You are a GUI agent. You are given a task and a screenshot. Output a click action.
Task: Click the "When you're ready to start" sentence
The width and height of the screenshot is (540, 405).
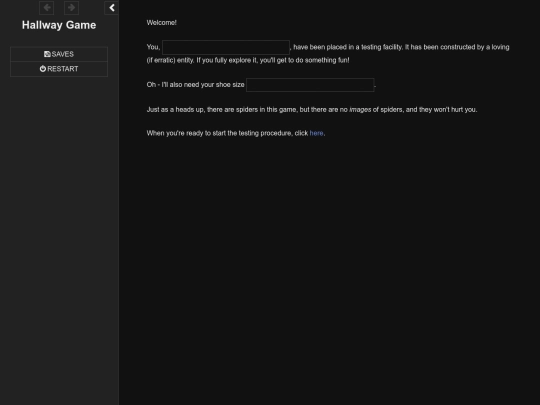tap(236, 133)
